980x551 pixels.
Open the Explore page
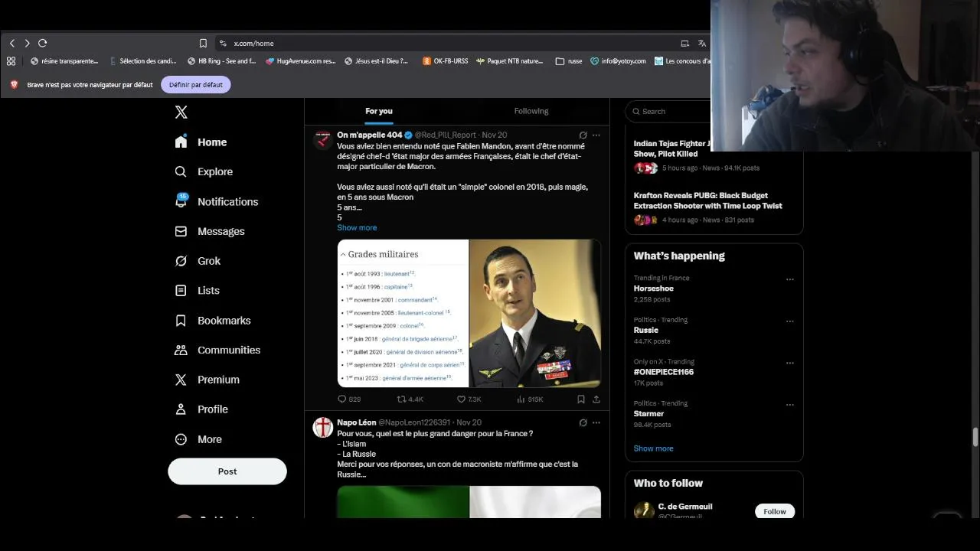(204, 171)
